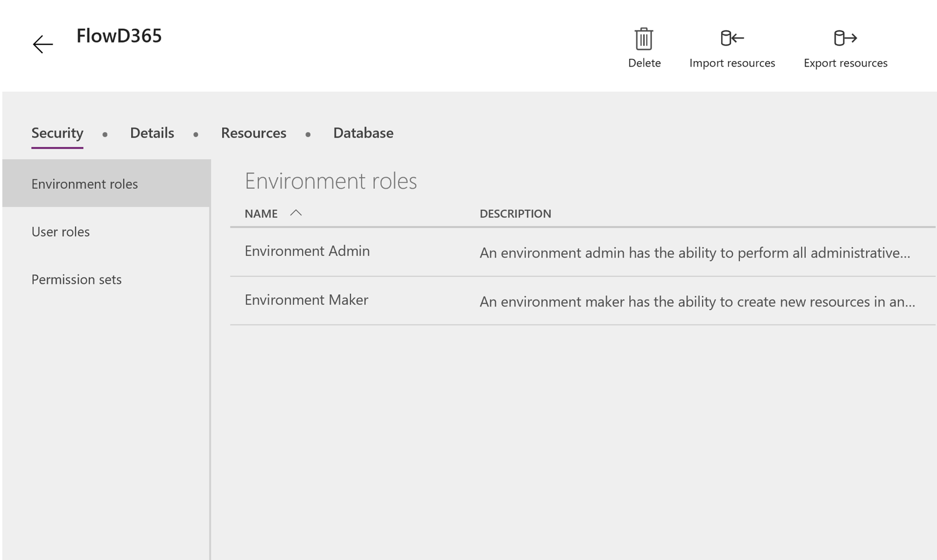This screenshot has width=937, height=560.
Task: Collapse the ascending sort on NAME
Action: click(x=297, y=213)
